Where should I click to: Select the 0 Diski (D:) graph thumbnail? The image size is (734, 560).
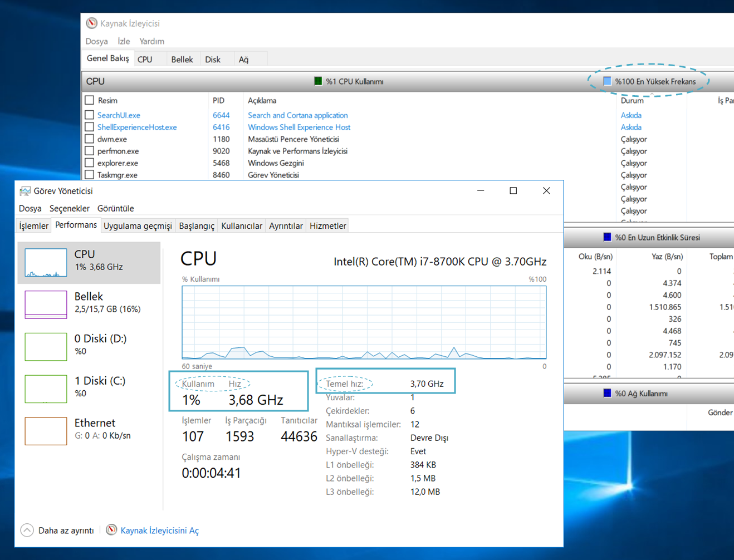click(46, 347)
